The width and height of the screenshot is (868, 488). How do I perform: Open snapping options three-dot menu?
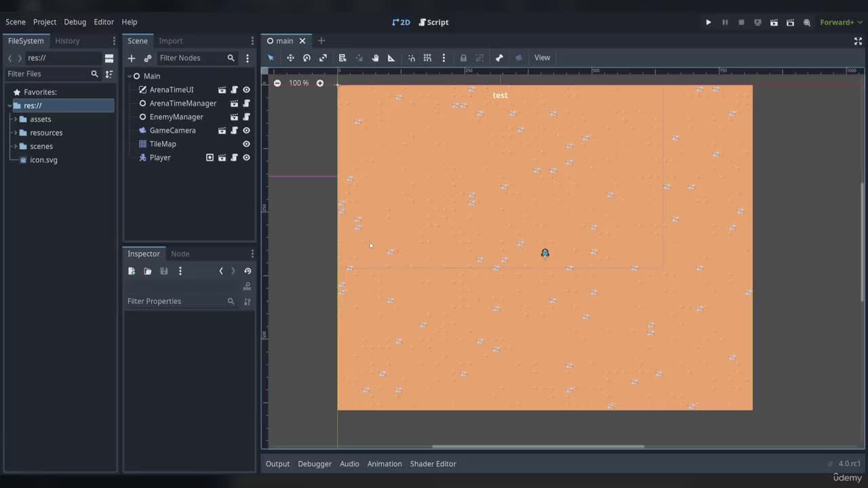(x=443, y=58)
